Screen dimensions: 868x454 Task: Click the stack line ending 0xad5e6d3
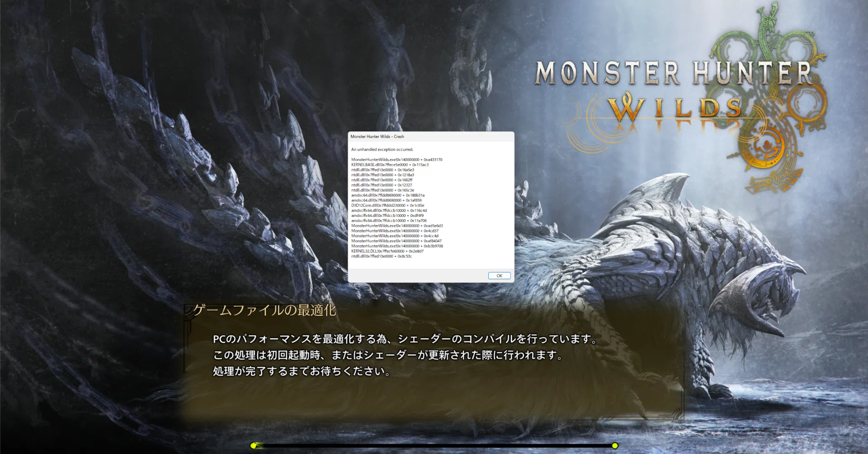point(397,226)
